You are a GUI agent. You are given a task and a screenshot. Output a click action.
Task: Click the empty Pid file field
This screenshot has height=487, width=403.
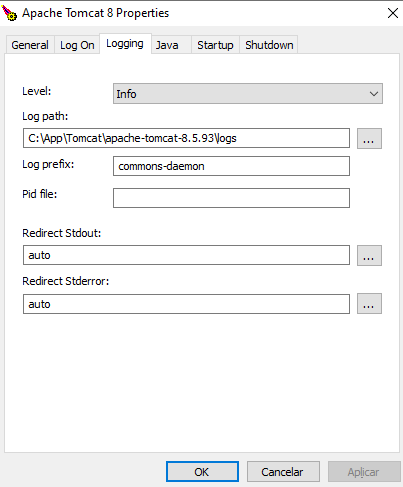tap(231, 198)
